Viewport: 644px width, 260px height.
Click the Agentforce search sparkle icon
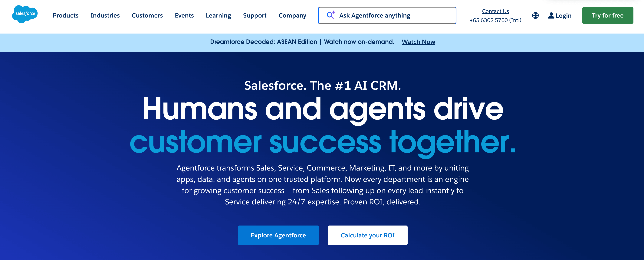click(x=330, y=15)
